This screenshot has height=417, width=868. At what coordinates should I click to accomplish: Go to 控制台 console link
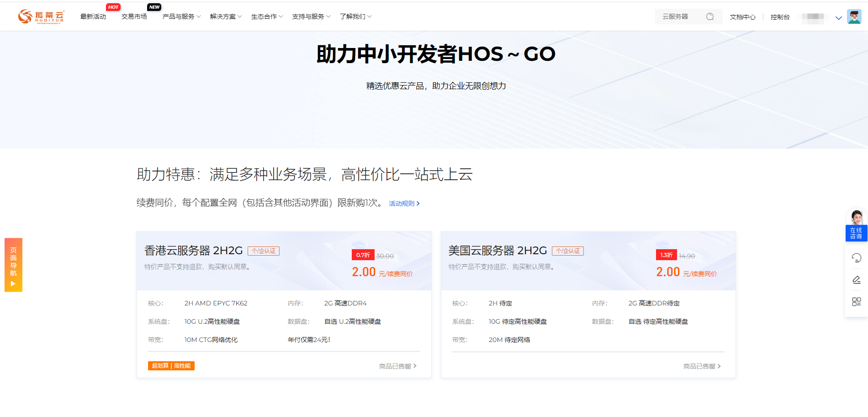click(780, 17)
